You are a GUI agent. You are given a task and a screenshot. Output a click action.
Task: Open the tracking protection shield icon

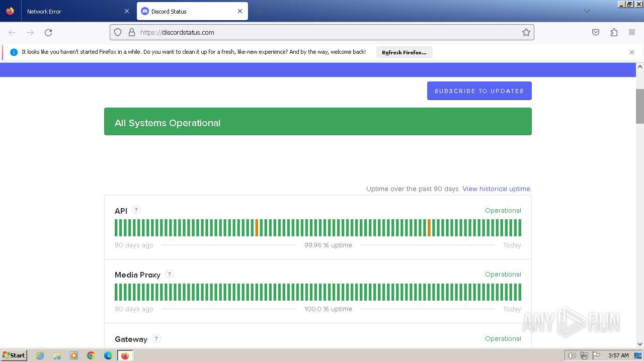(118, 32)
